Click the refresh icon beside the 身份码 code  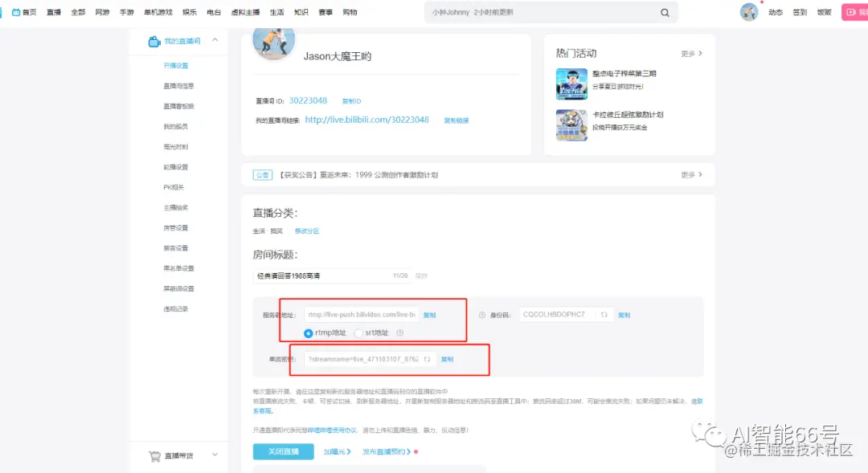click(604, 314)
